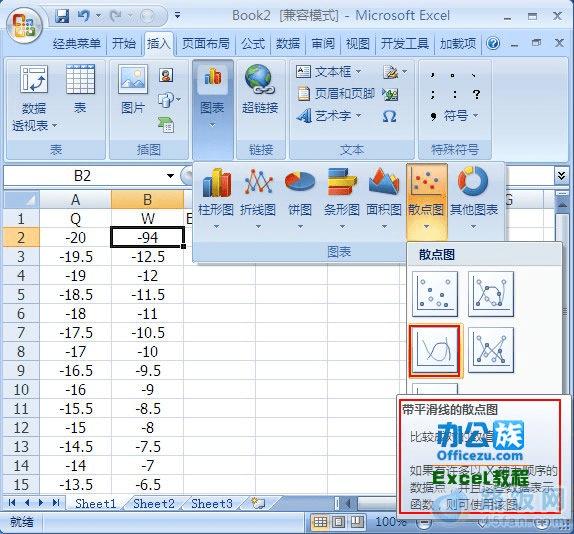Open the pie chart (饼图) menu
The width and height of the screenshot is (574, 534).
point(300,198)
